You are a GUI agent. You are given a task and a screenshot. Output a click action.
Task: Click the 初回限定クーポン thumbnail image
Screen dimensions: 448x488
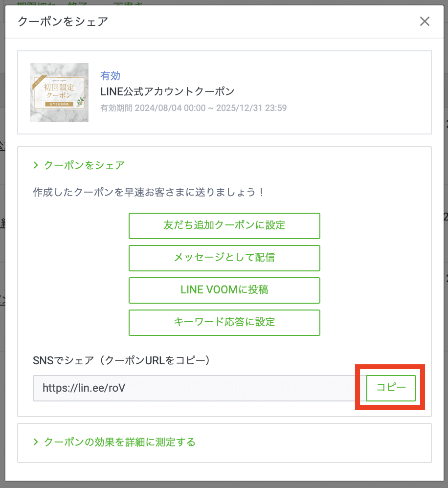tap(59, 92)
